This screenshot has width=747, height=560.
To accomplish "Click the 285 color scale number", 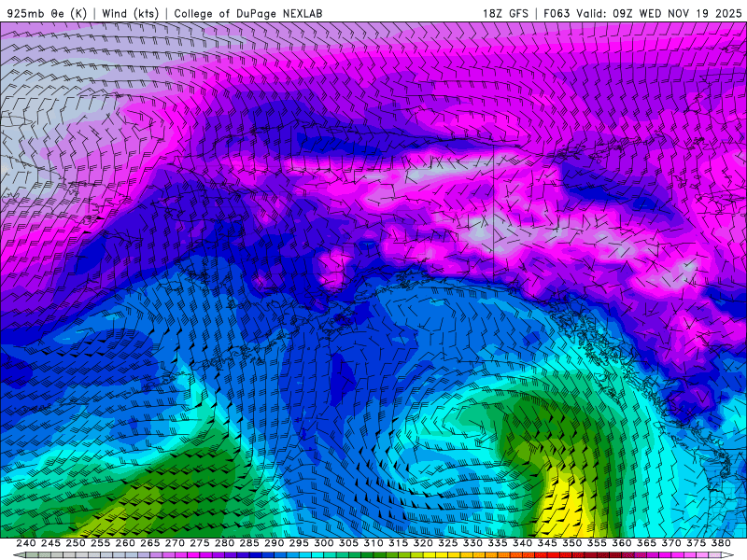I will (249, 543).
